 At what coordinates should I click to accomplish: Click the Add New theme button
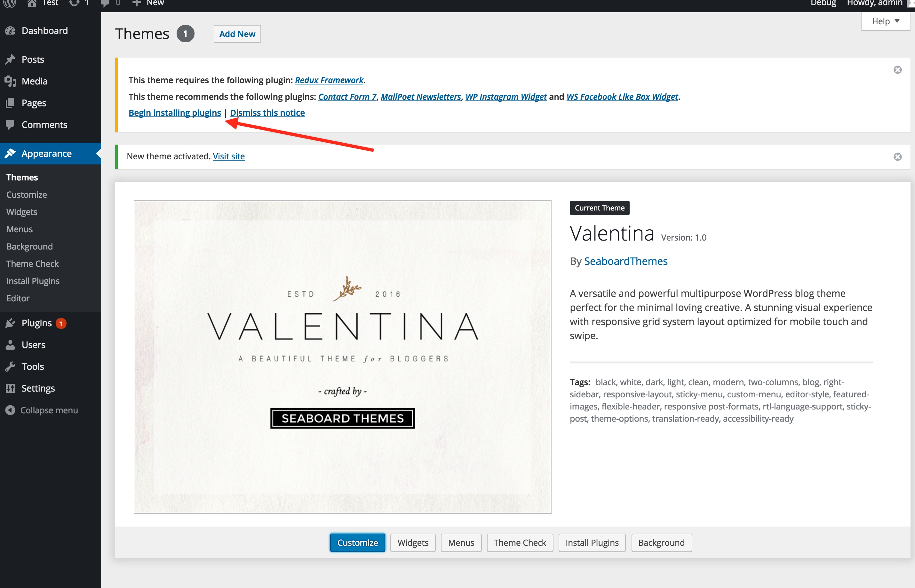click(237, 34)
